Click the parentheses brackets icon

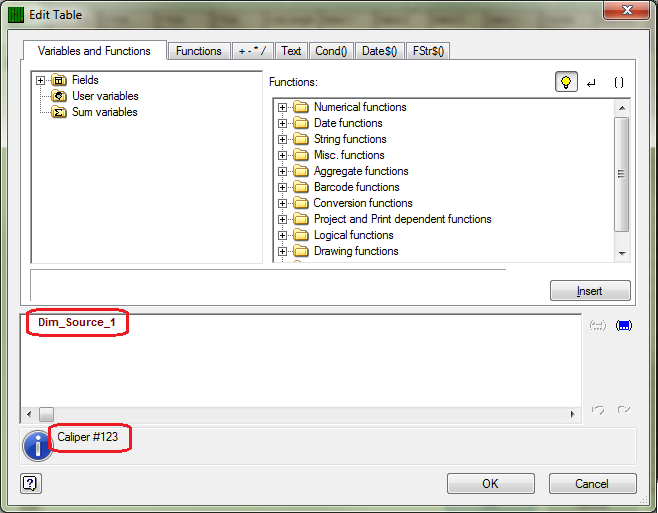pyautogui.click(x=619, y=82)
